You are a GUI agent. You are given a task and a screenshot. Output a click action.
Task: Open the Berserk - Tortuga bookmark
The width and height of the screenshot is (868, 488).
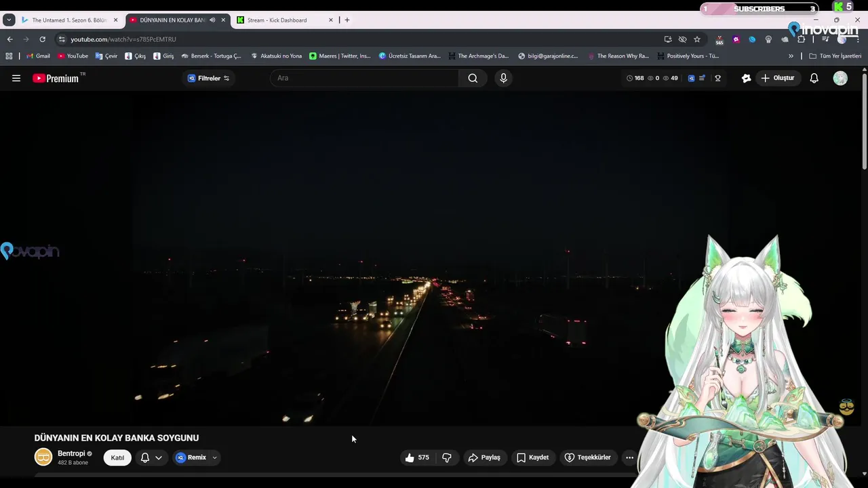211,56
